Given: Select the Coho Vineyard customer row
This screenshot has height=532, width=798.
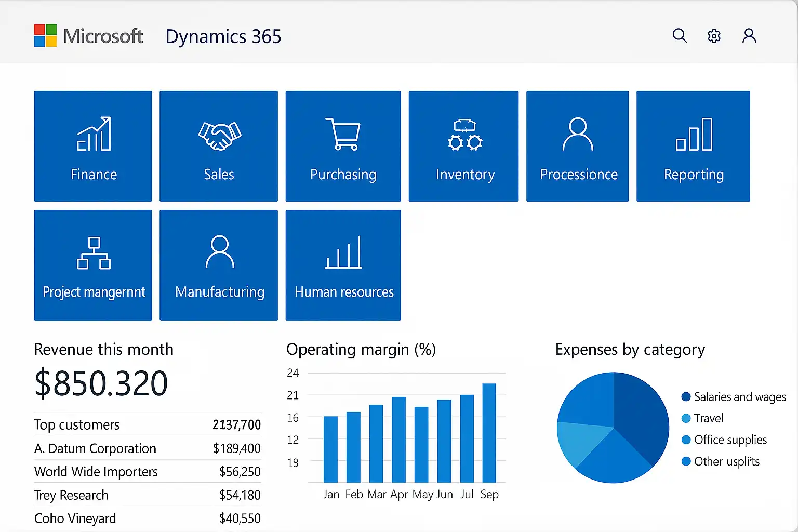Looking at the screenshot, I should [x=75, y=518].
